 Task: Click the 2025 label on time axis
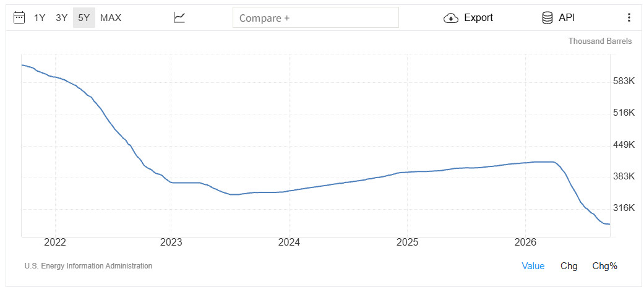click(x=407, y=243)
